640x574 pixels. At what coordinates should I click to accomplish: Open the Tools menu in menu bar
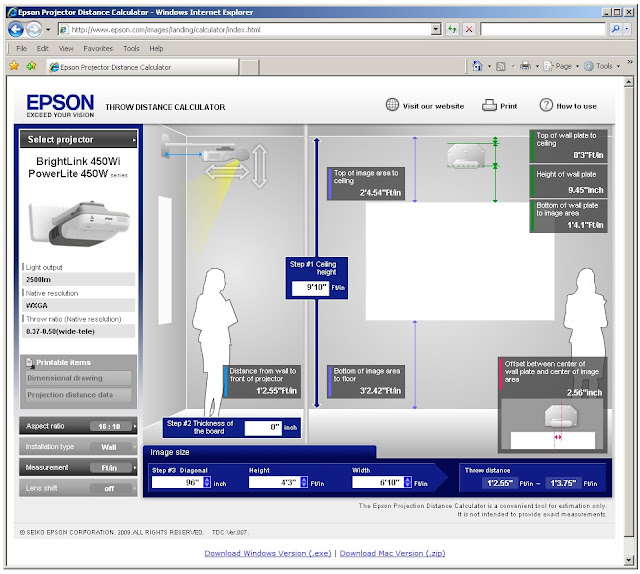(131, 49)
